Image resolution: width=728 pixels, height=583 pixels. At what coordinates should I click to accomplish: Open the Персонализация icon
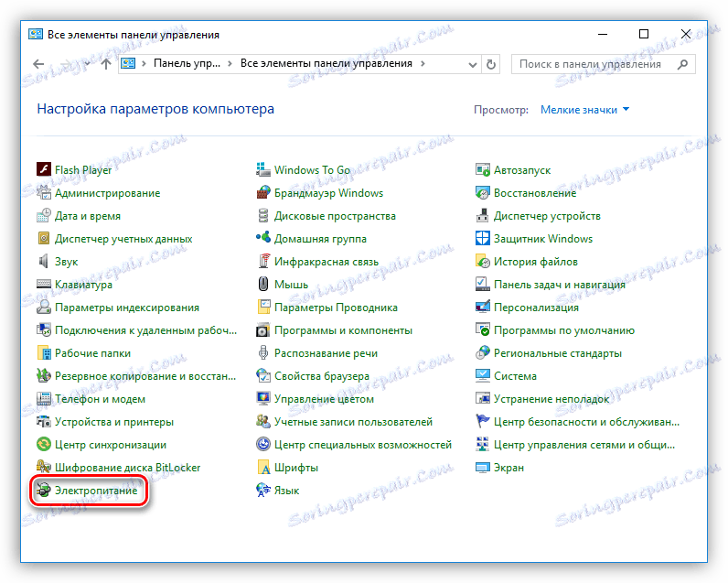[x=483, y=308]
